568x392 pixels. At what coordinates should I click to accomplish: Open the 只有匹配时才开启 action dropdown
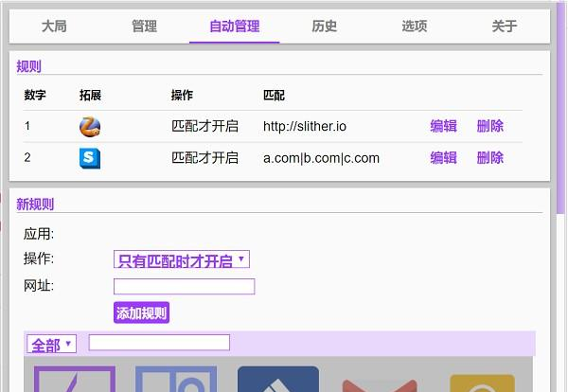(182, 259)
